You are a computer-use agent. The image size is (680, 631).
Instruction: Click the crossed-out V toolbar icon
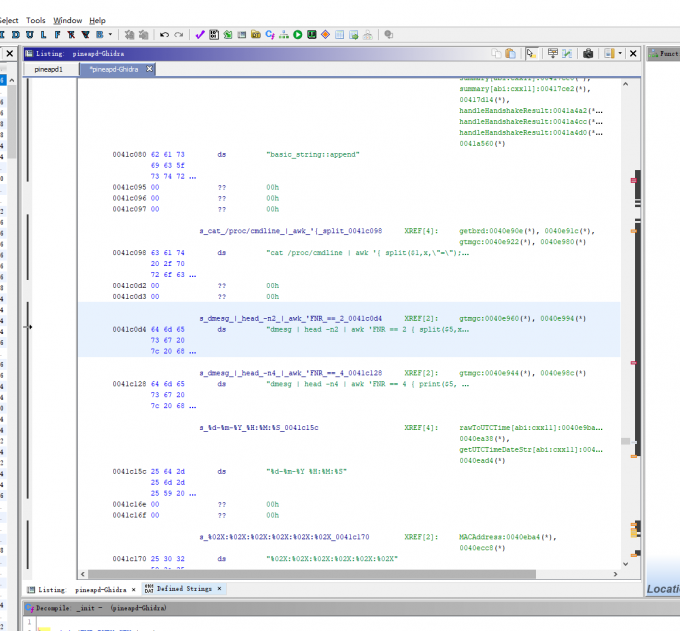coord(85,35)
